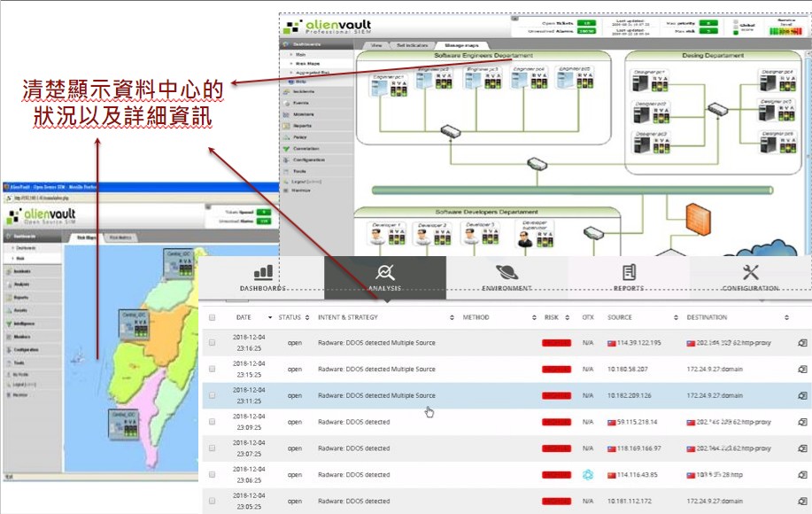Sort by the RISK column arrow
Image resolution: width=812 pixels, height=514 pixels.
point(567,317)
